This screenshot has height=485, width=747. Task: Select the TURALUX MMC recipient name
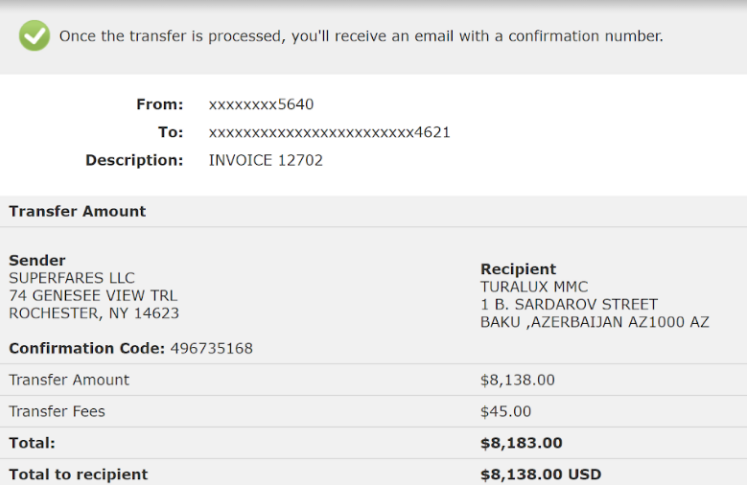[534, 286]
